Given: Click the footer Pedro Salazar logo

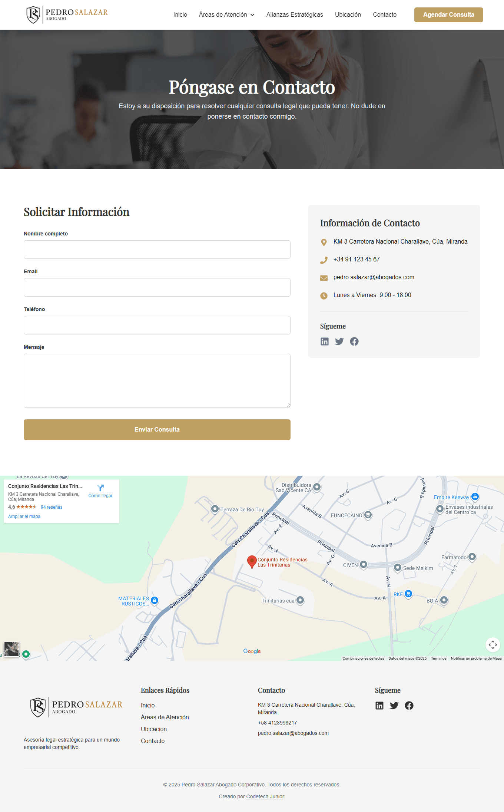Looking at the screenshot, I should 76,707.
